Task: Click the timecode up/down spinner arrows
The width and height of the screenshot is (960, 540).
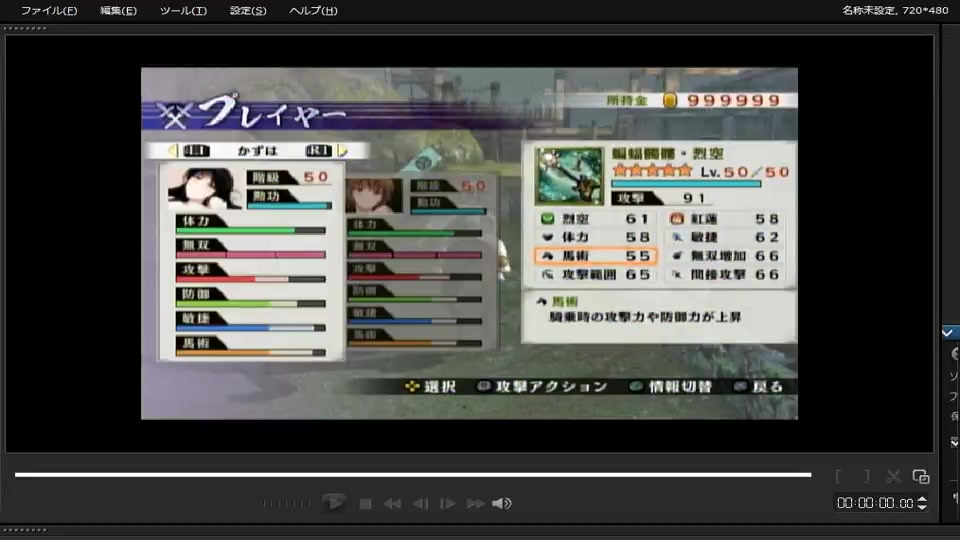Action: [922, 503]
